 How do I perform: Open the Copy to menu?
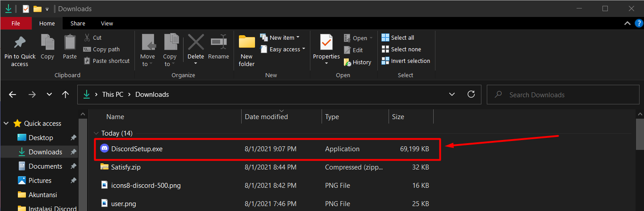tap(170, 51)
